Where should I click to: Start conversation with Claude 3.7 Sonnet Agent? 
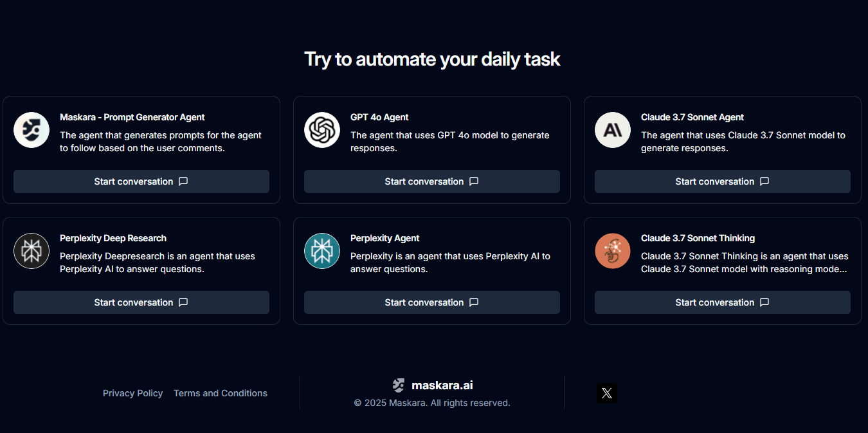point(723,181)
